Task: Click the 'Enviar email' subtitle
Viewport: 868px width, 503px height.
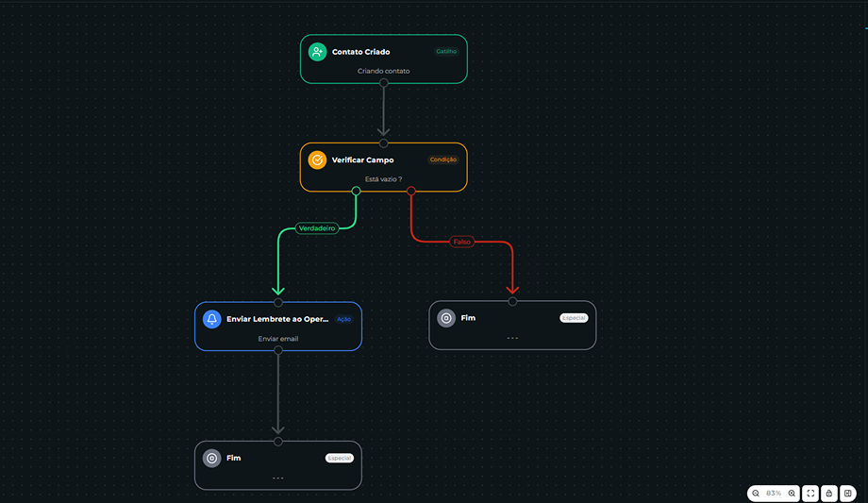Action: (278, 339)
